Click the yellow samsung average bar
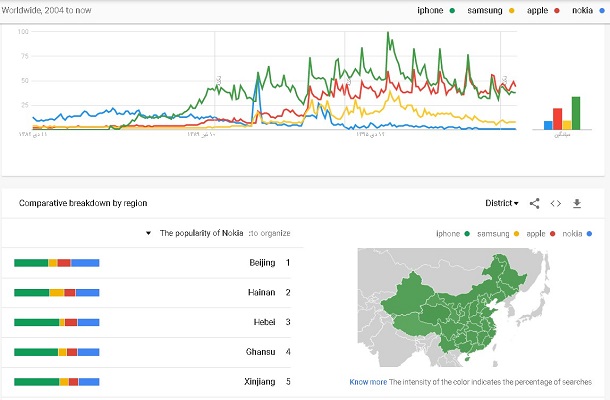 click(567, 125)
